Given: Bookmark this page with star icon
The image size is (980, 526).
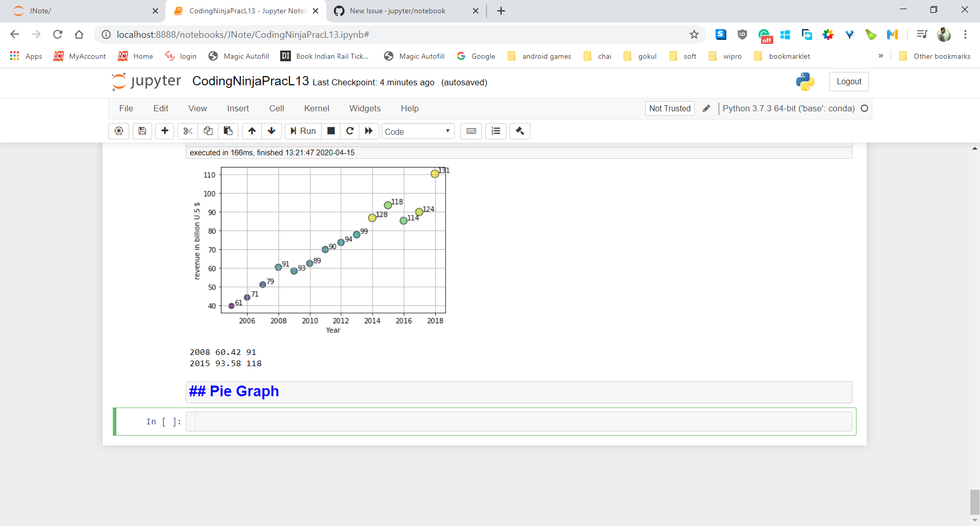Looking at the screenshot, I should (x=694, y=34).
